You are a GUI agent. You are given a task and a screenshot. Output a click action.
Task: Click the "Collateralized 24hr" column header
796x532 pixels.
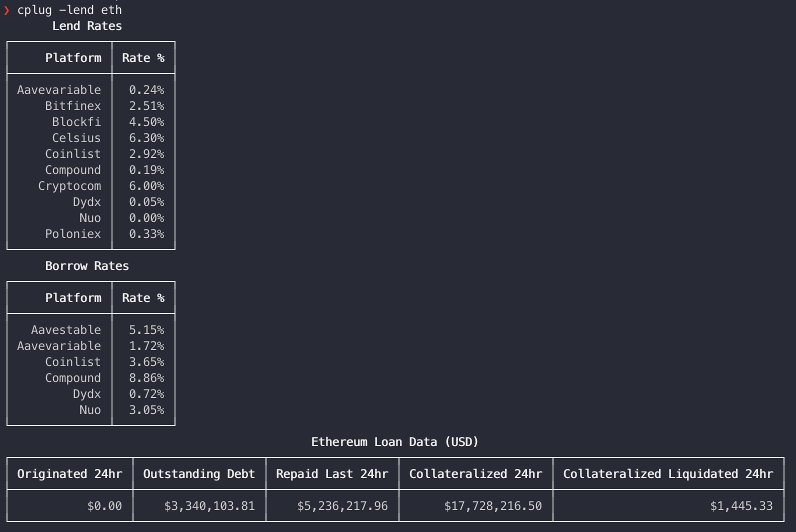coord(475,474)
